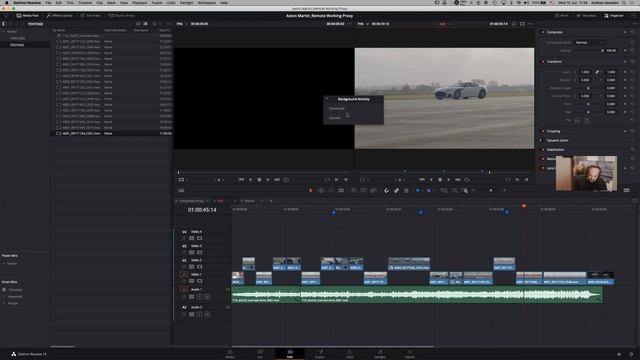Open the Mixer panel
Viewport: 640px width, 360px height.
pos(562,16)
